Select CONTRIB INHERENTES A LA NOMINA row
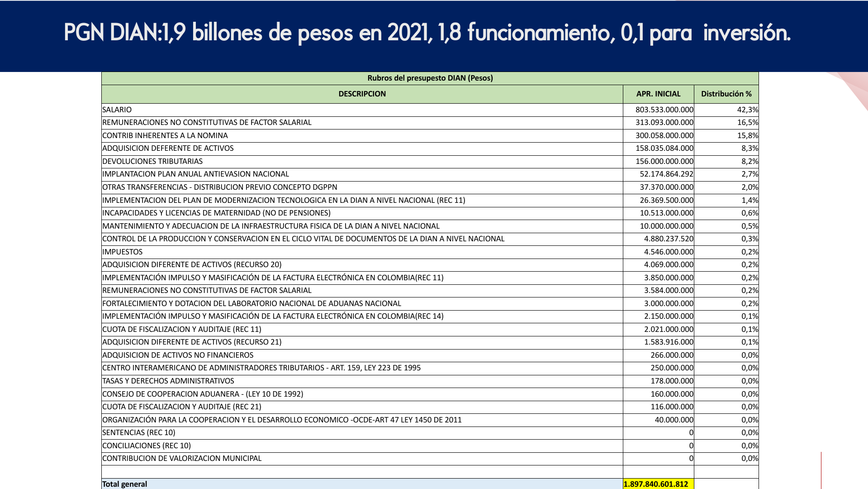Image resolution: width=868 pixels, height=489 pixels. click(x=165, y=135)
